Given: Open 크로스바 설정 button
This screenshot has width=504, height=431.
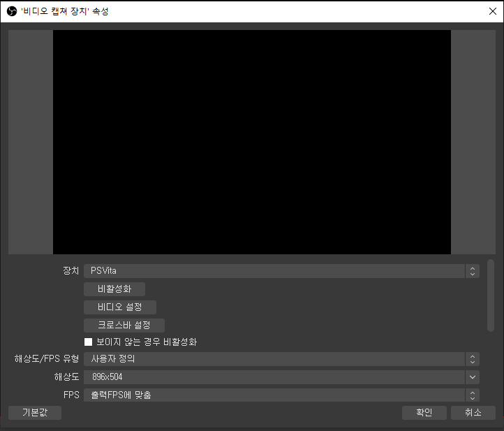Looking at the screenshot, I should (124, 326).
